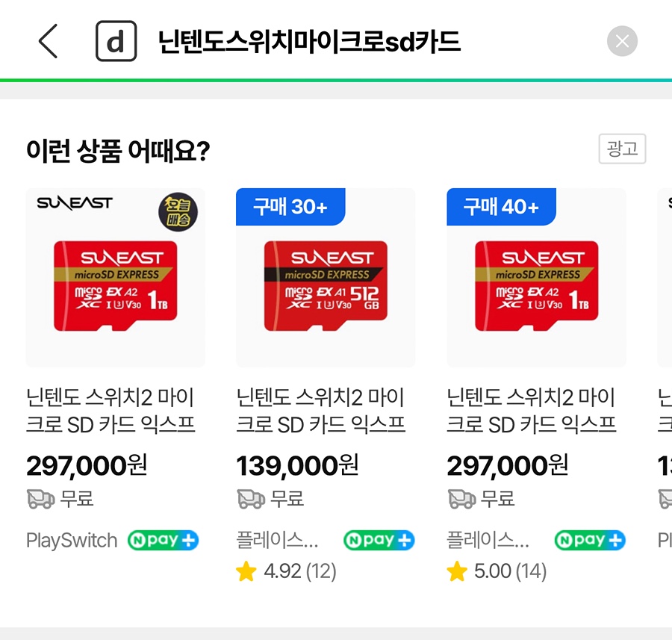The height and width of the screenshot is (640, 672).
Task: Click free shipping truck icon under 139,000원
Action: coord(251,499)
